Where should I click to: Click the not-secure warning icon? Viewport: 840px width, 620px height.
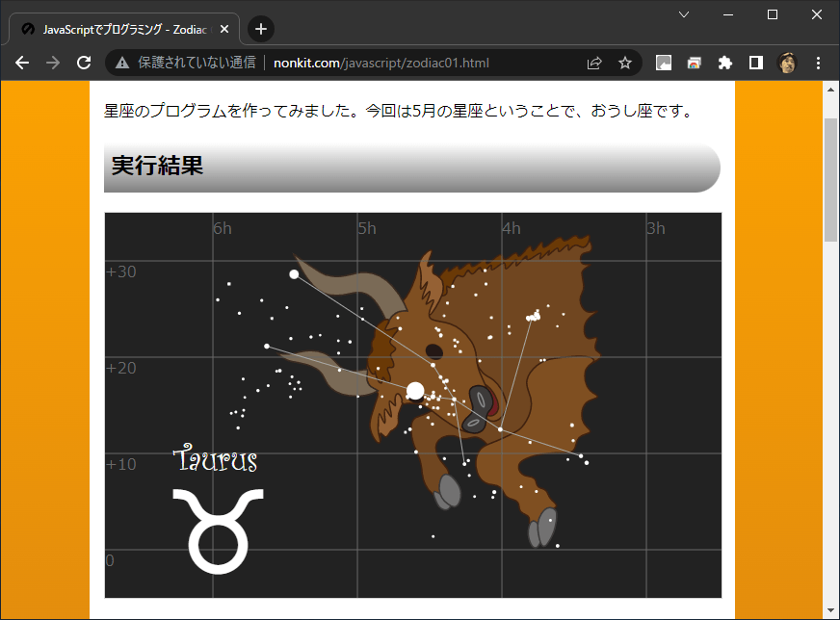pos(122,63)
